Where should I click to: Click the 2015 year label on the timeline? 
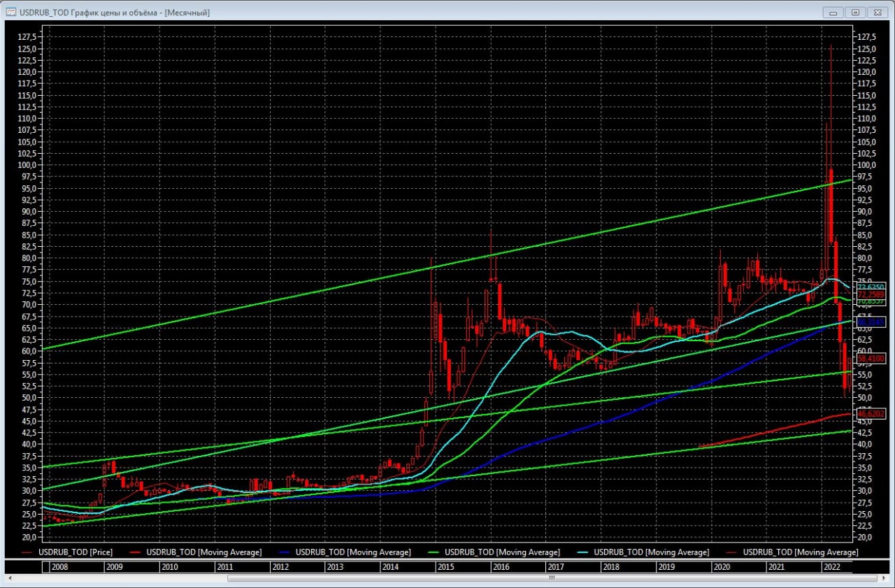446,567
